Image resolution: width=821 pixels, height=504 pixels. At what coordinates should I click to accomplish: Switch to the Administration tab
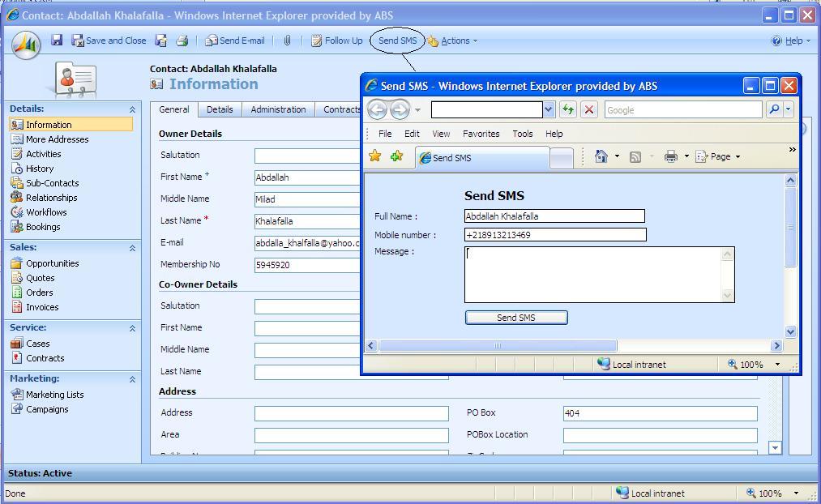pos(278,109)
